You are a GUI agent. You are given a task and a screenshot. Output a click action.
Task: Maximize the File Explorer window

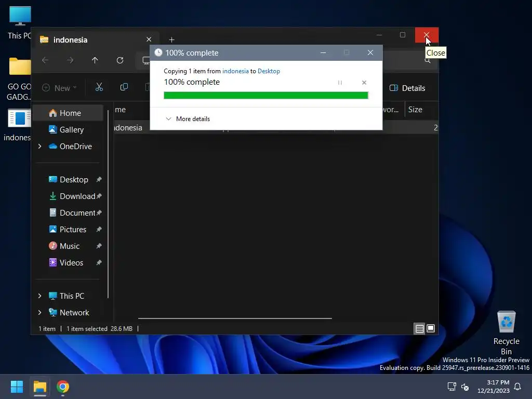pyautogui.click(x=403, y=35)
